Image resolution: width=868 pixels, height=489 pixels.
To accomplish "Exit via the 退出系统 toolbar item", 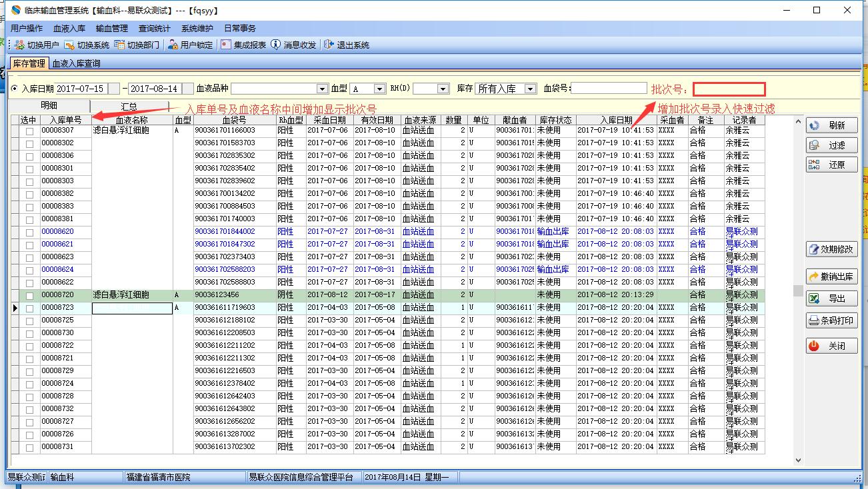I will [x=347, y=45].
